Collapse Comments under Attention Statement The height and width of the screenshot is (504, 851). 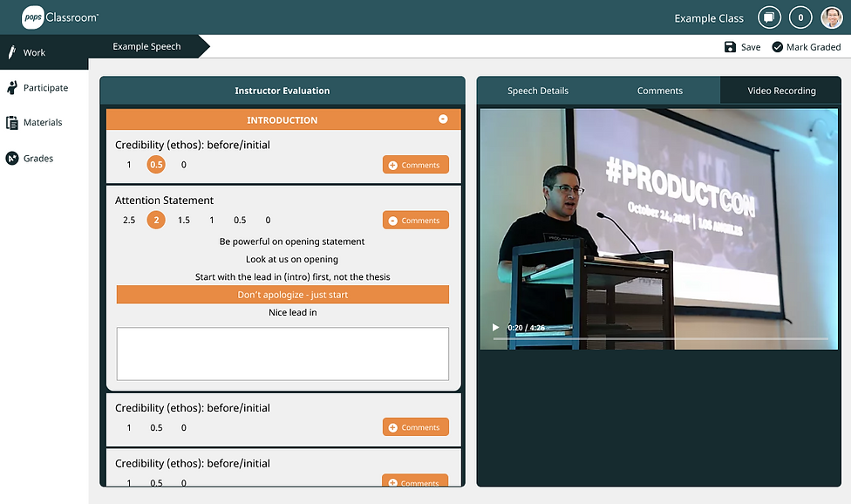pos(416,220)
